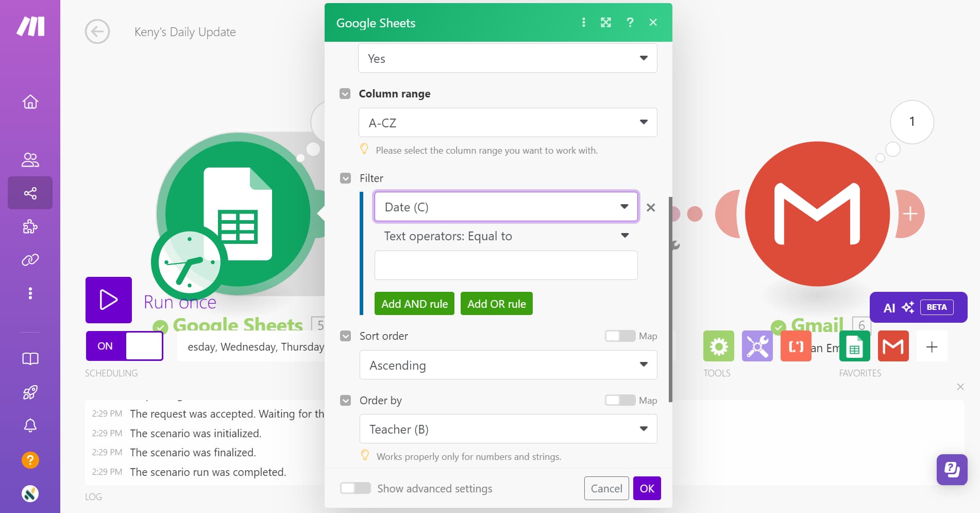Click the log entry 'The scenario was initialized.'

pos(196,434)
